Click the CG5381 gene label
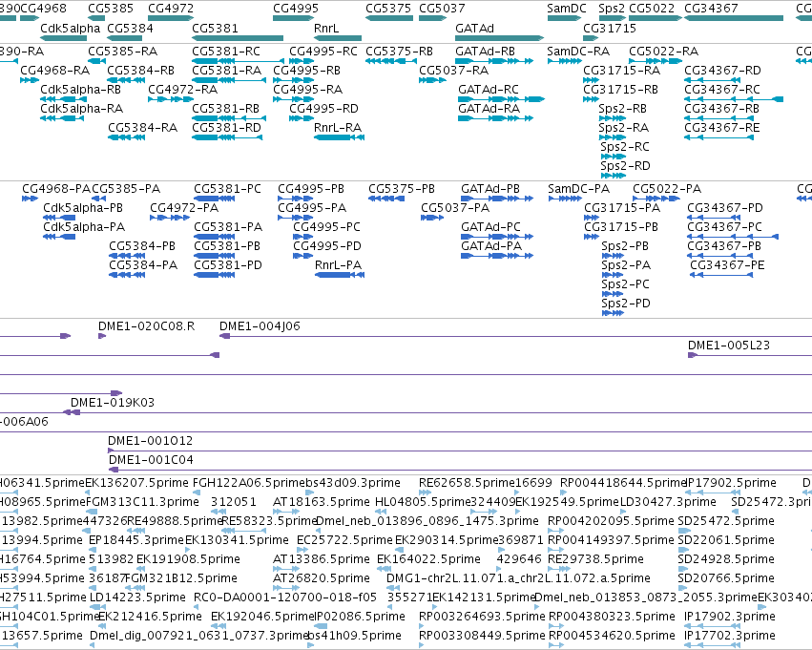The width and height of the screenshot is (812, 650). point(215,28)
